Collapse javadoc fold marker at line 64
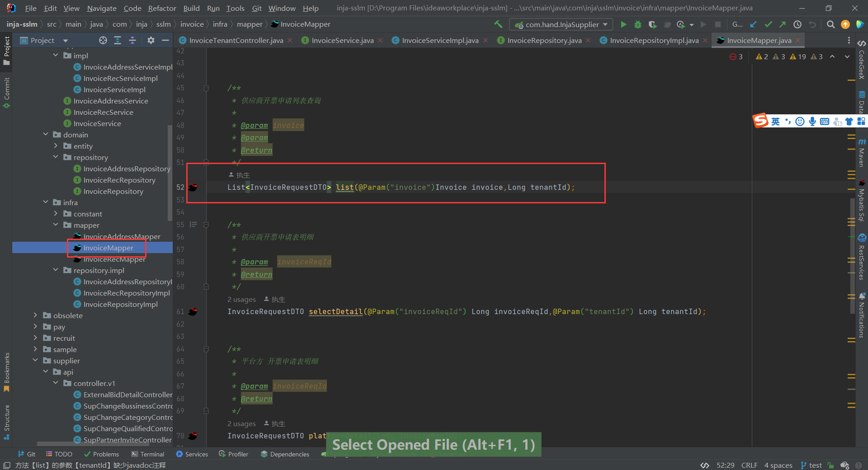This screenshot has width=868, height=470. (206, 349)
